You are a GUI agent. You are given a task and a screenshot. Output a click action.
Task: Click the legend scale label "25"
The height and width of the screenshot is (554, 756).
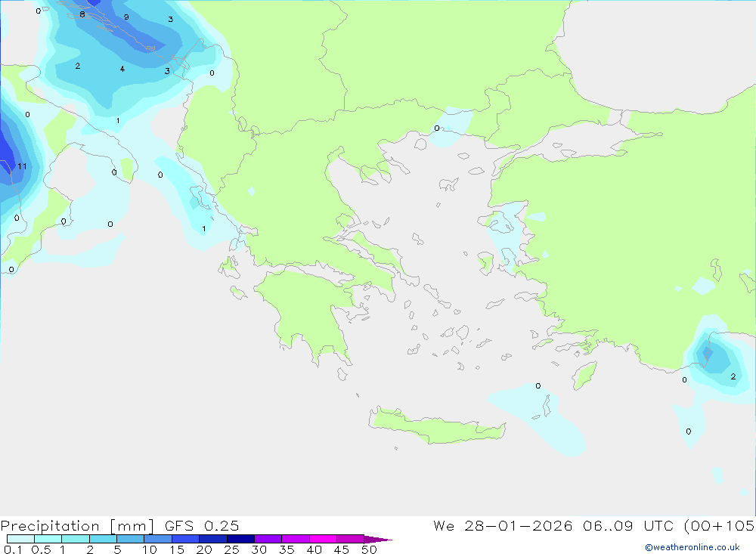pyautogui.click(x=232, y=549)
